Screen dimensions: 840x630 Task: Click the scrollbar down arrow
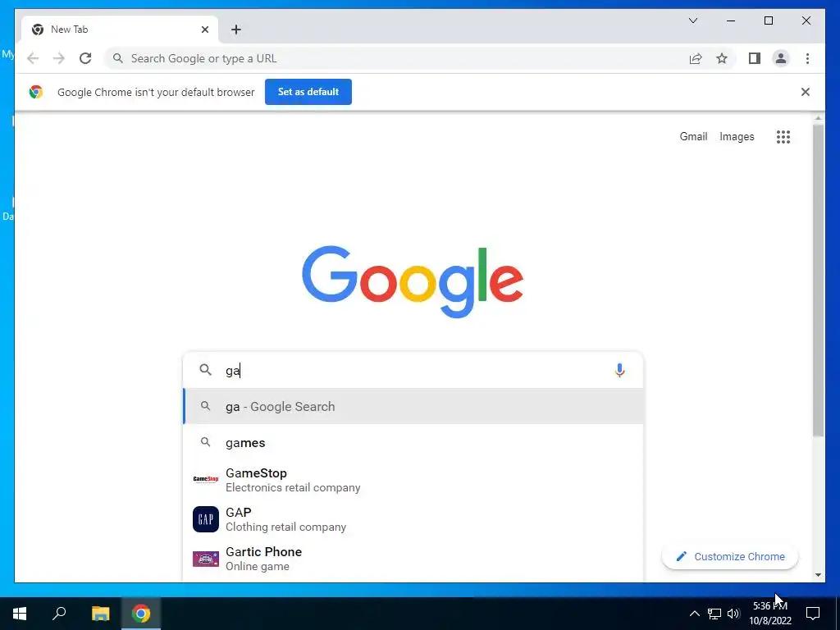(x=818, y=575)
